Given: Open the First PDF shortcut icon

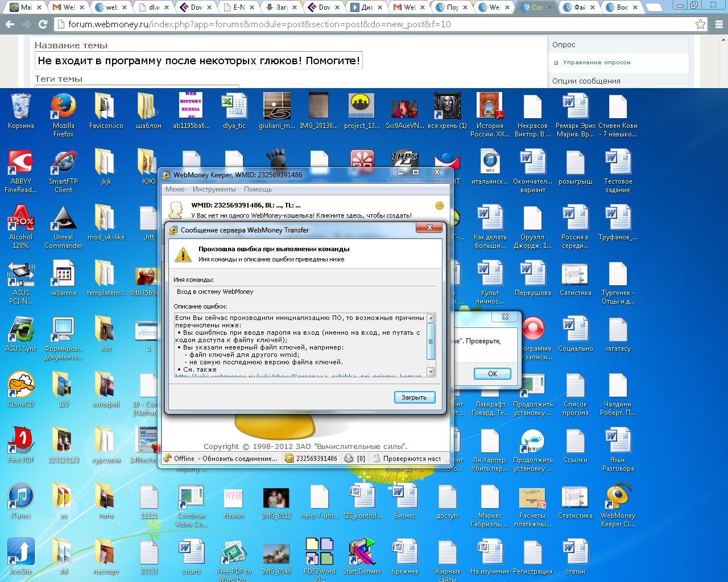Looking at the screenshot, I should pyautogui.click(x=21, y=445).
